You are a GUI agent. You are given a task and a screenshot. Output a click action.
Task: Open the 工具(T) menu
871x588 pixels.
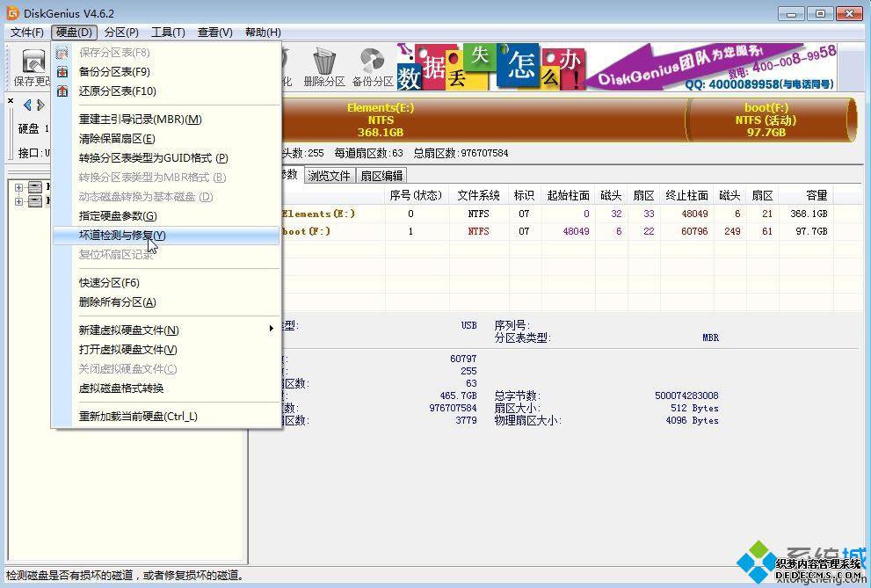click(x=169, y=33)
